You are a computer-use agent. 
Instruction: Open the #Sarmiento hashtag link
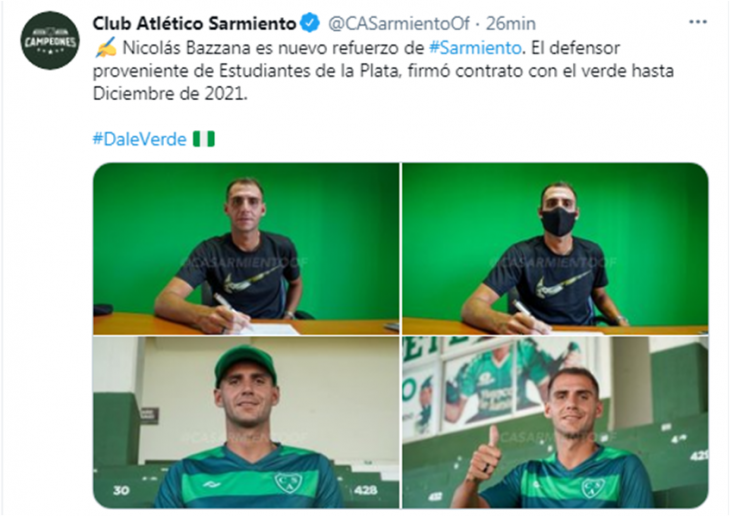[x=475, y=48]
